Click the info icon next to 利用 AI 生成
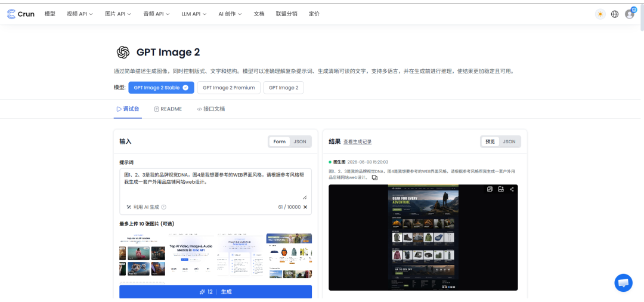This screenshot has height=302, width=644. pos(164,207)
